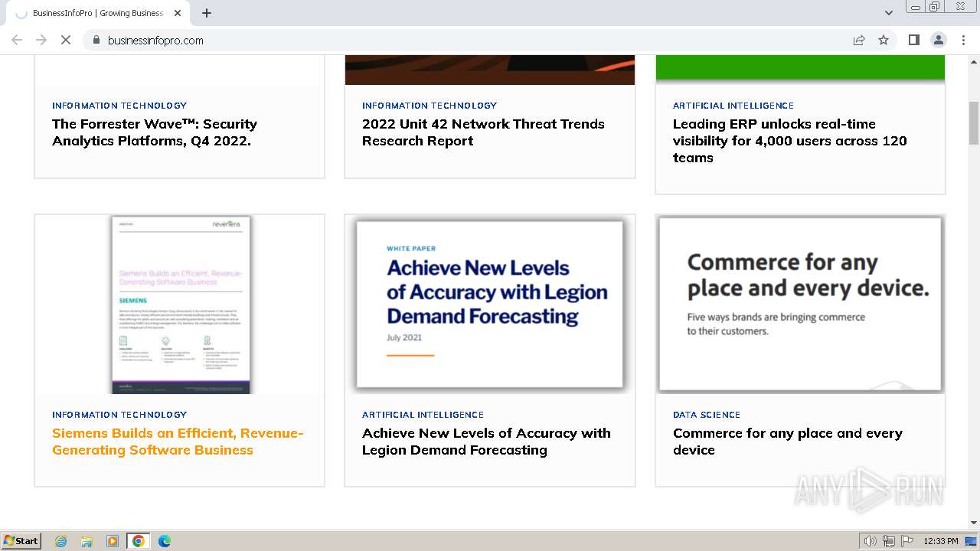Open a new browser tab

pyautogui.click(x=207, y=13)
